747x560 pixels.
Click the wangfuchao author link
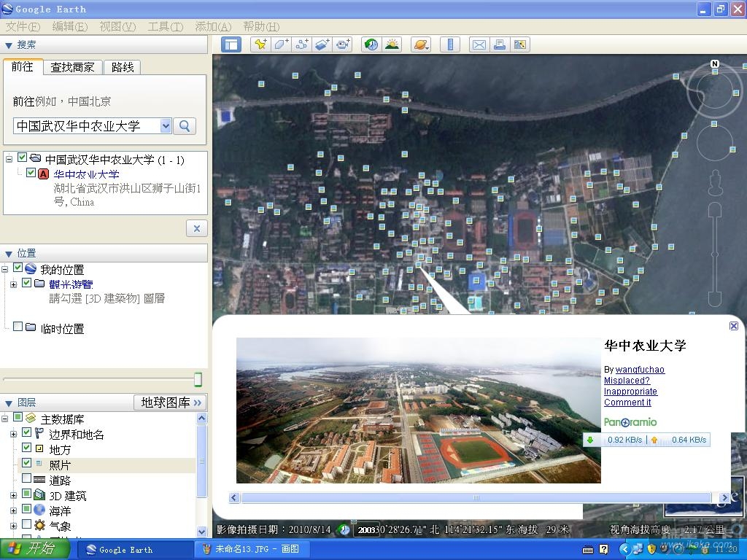(640, 370)
